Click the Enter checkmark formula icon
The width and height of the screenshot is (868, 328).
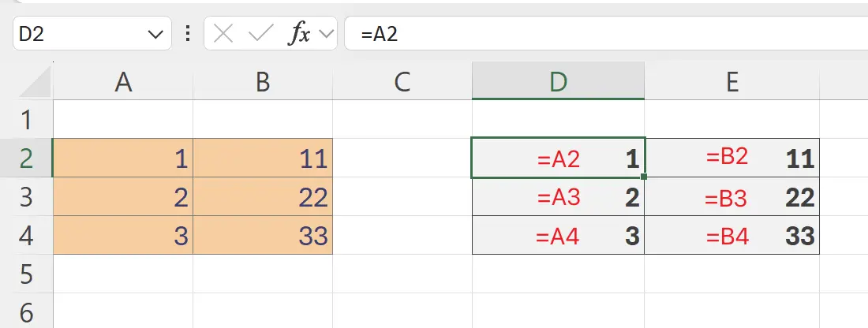click(x=260, y=34)
